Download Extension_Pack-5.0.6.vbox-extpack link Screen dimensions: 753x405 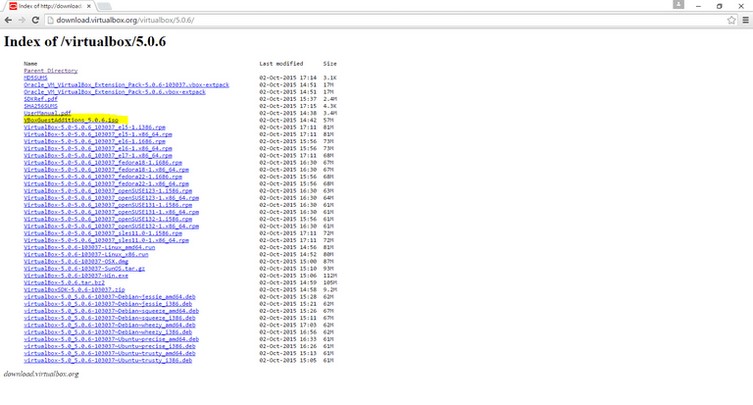[x=115, y=92]
